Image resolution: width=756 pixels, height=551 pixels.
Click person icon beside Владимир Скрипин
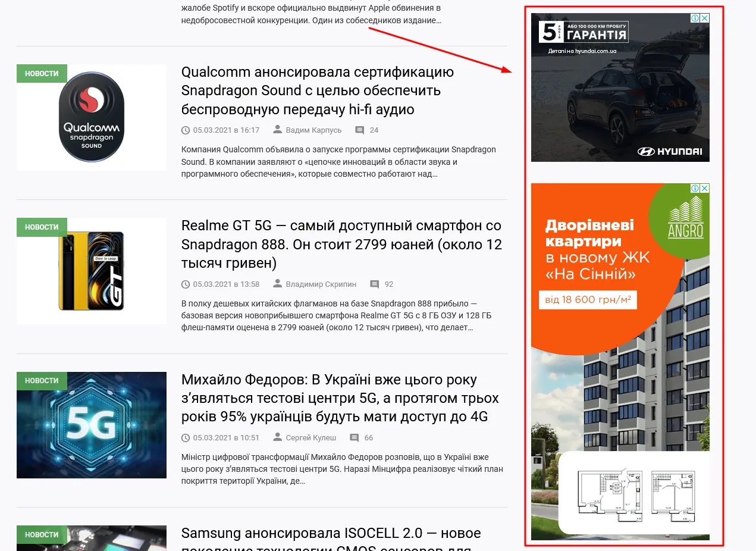[277, 284]
